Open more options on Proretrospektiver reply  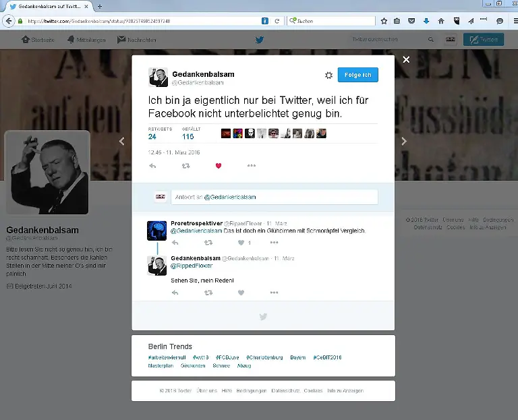coord(274,243)
